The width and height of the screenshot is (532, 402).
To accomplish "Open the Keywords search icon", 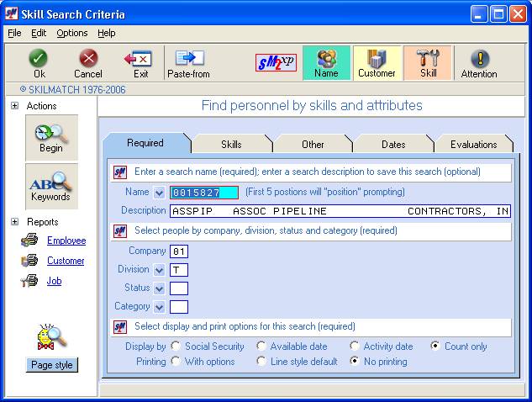I will [51, 187].
